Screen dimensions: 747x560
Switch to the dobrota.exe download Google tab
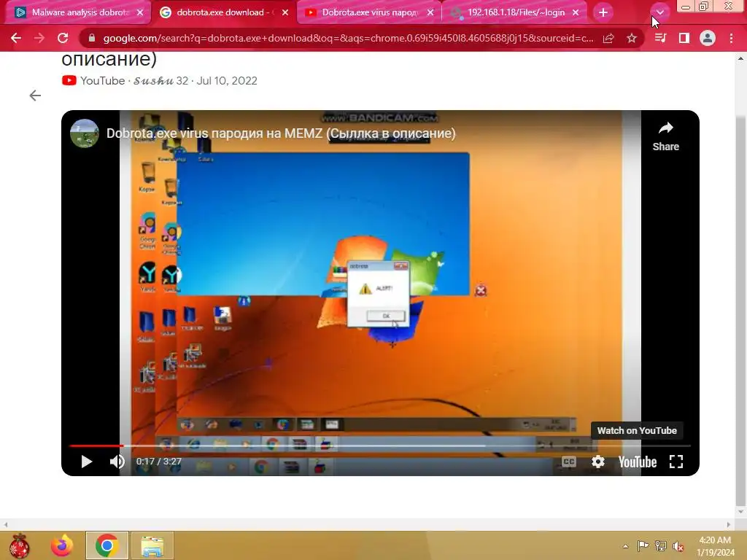(x=217, y=12)
